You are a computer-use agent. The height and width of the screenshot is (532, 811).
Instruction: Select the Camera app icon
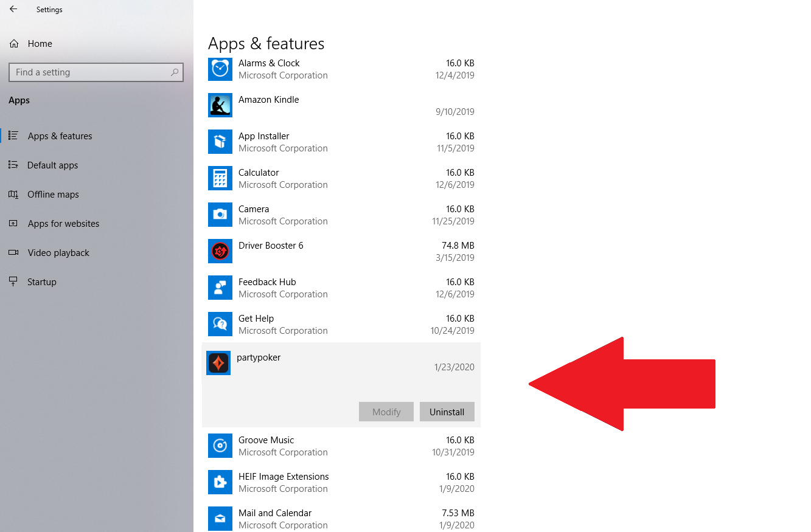coord(220,215)
